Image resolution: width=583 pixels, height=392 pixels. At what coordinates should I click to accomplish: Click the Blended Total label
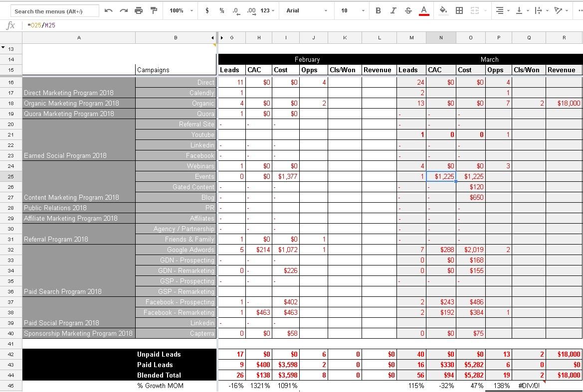[159, 375]
